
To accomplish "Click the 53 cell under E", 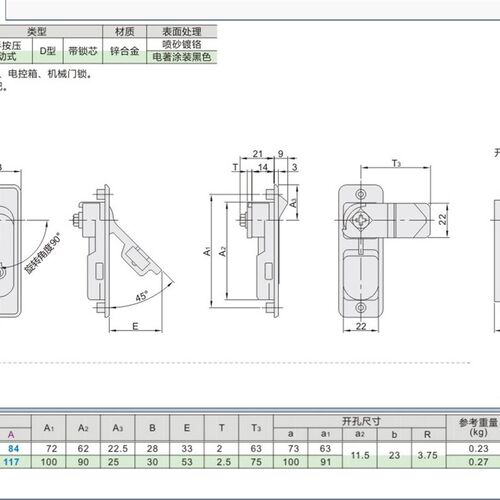I will 187,462.
